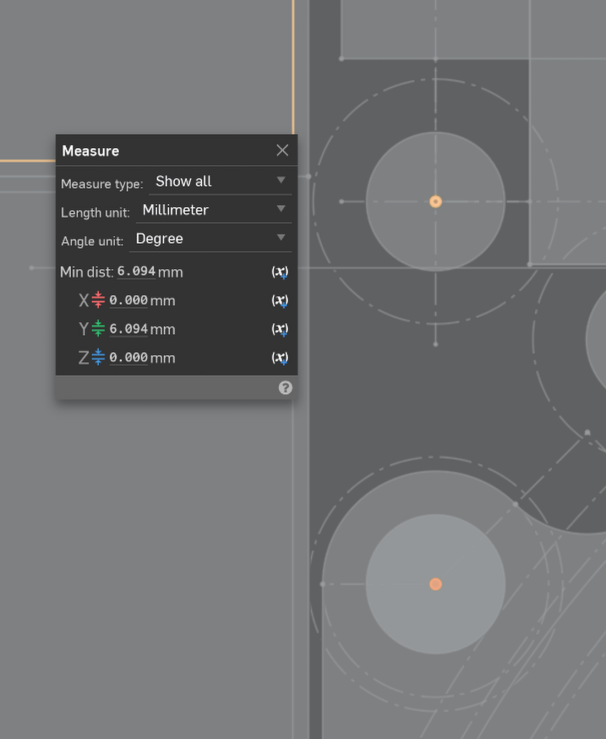Select the Z 0.000 value field
Image resolution: width=606 pixels, height=739 pixels.
[128, 357]
